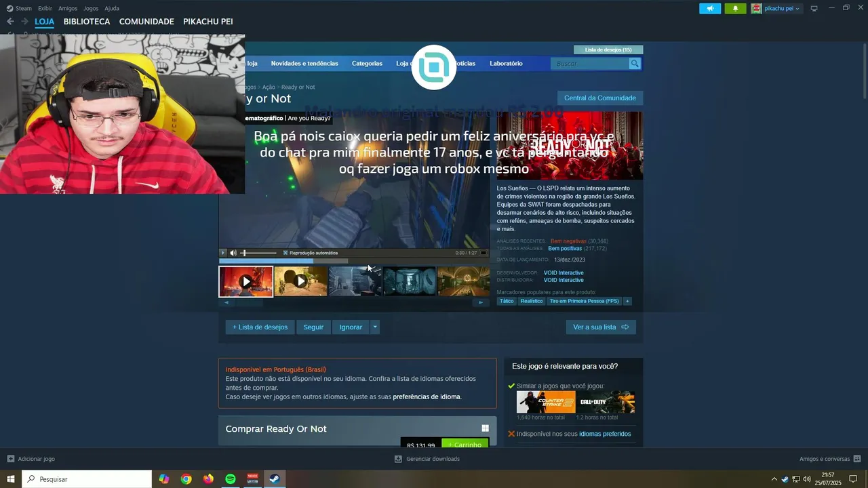
Task: Open the Amigos menu
Action: (68, 8)
